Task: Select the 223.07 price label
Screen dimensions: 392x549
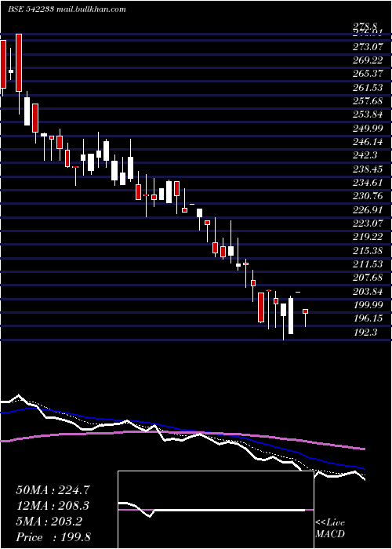Action: click(x=368, y=223)
